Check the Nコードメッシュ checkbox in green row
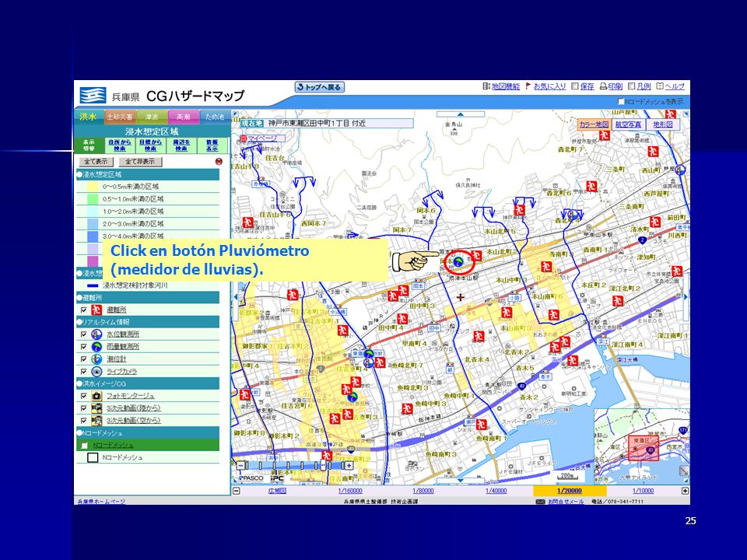The image size is (747, 560). 84,445
